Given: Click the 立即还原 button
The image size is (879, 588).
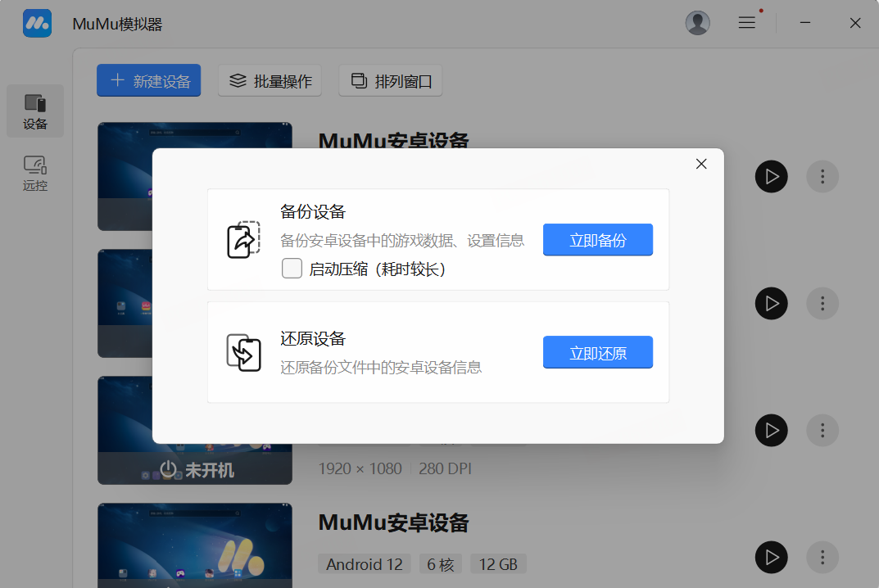Looking at the screenshot, I should 598,352.
